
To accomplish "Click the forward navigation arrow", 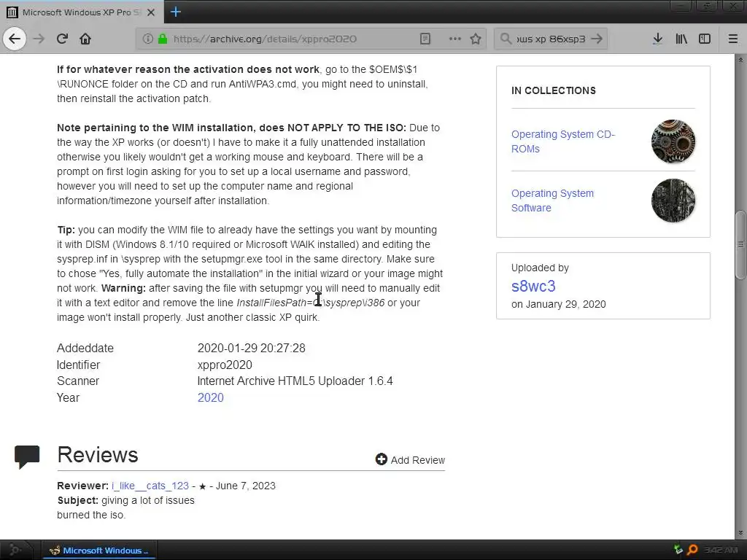I will tap(39, 39).
